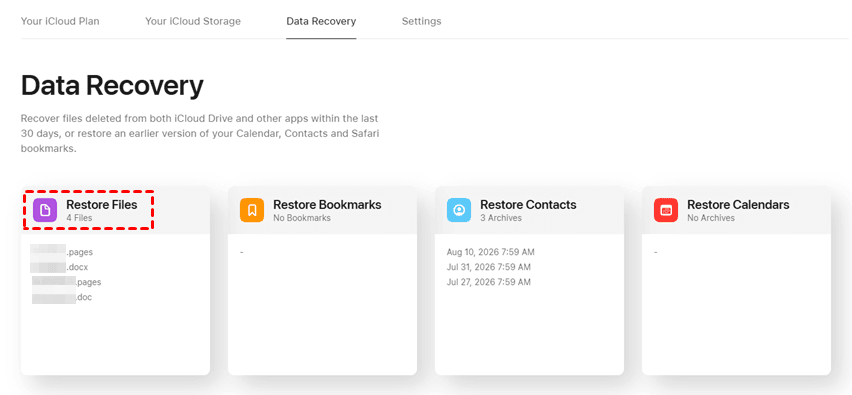Select the second .pages file entry
Viewport: 852px width, 395px height.
click(66, 283)
